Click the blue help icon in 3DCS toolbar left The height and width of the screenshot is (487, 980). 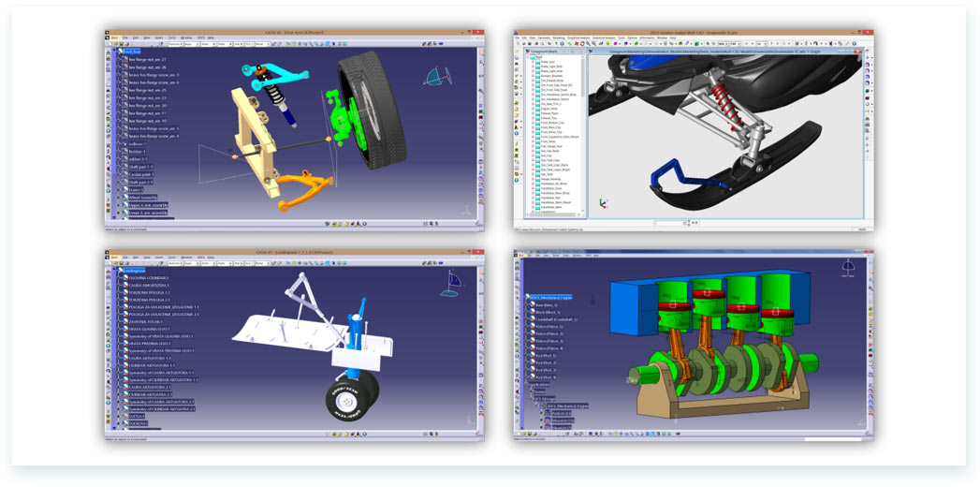562,43
